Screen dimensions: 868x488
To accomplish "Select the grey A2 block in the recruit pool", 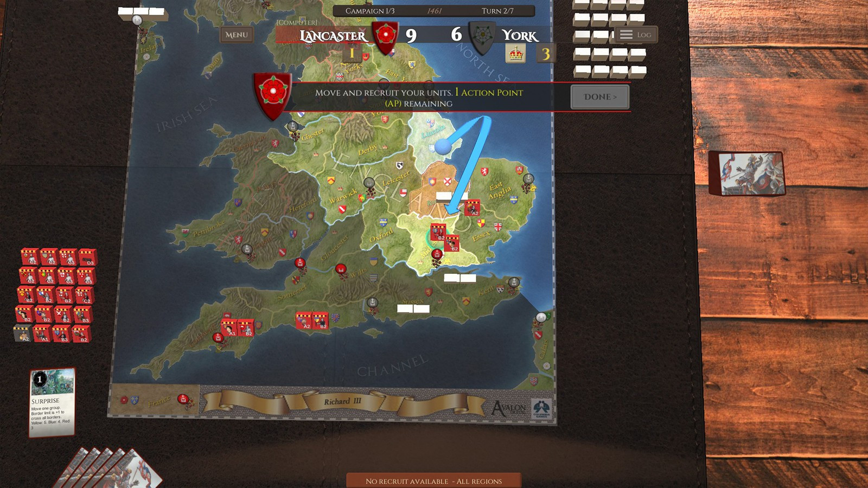I will tap(22, 333).
